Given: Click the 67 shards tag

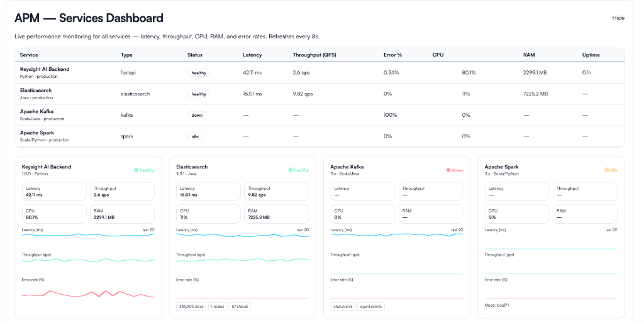Looking at the screenshot, I should tap(240, 307).
